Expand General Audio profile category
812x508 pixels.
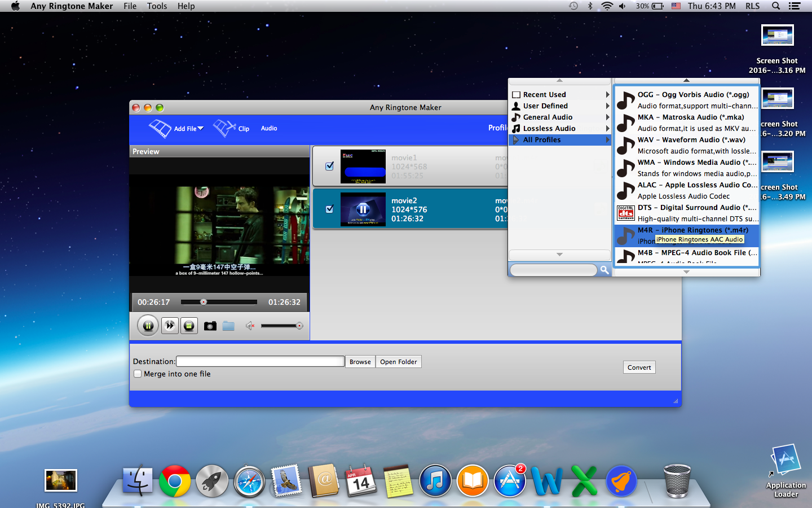[x=560, y=117]
